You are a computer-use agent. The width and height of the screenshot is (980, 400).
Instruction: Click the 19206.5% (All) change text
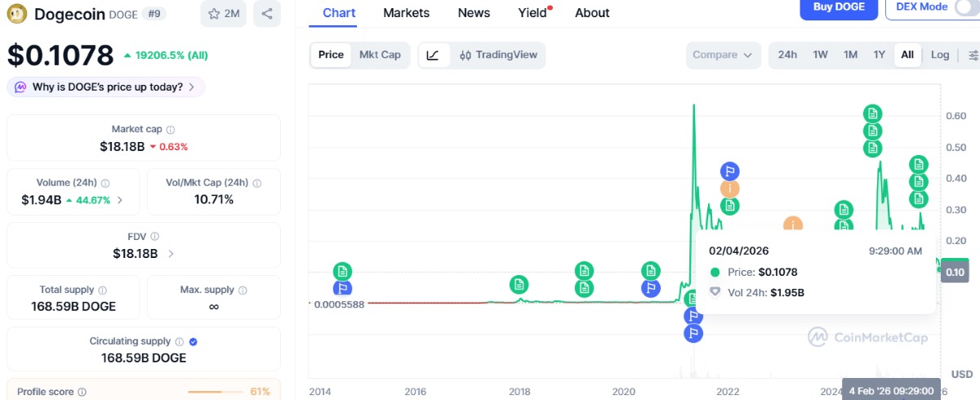[173, 56]
